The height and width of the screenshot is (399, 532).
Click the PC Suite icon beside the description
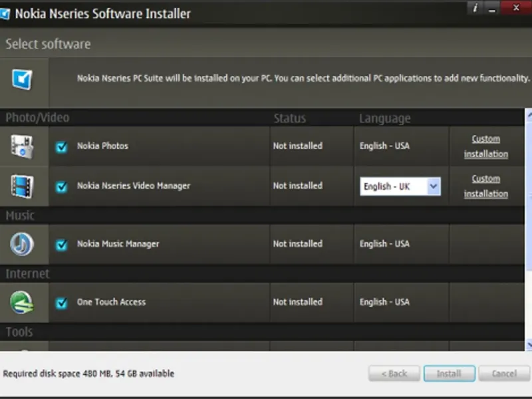[22, 79]
